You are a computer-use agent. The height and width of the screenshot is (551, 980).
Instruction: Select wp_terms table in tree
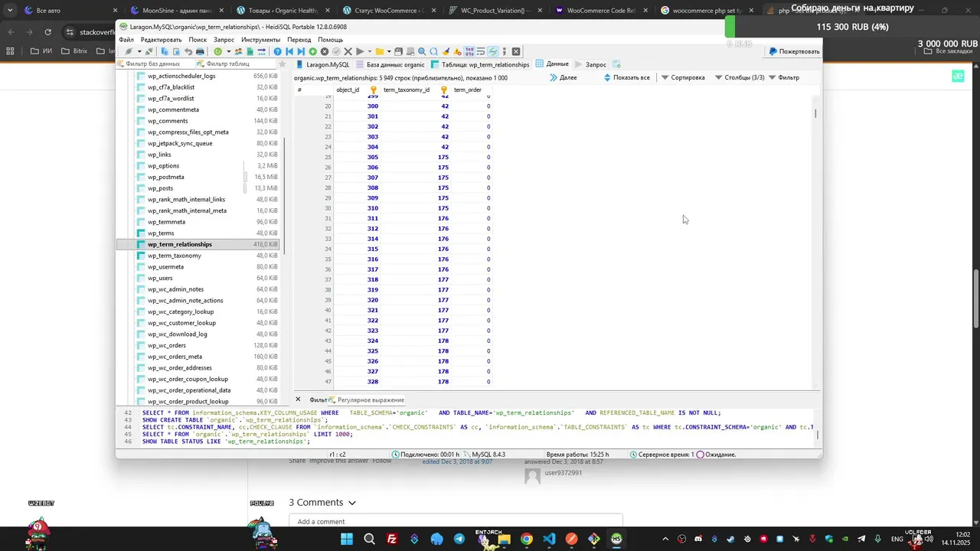point(161,233)
